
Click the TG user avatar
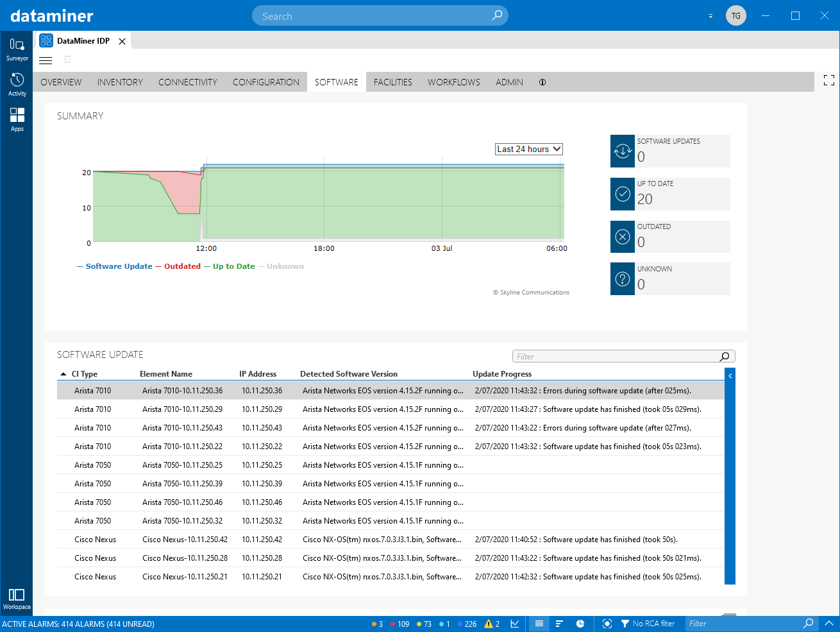736,15
